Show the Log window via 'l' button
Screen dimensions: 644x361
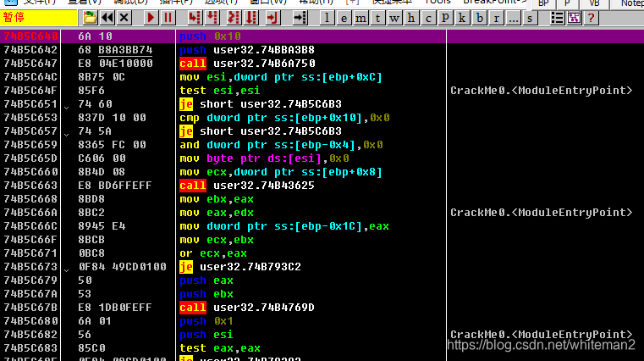click(327, 18)
